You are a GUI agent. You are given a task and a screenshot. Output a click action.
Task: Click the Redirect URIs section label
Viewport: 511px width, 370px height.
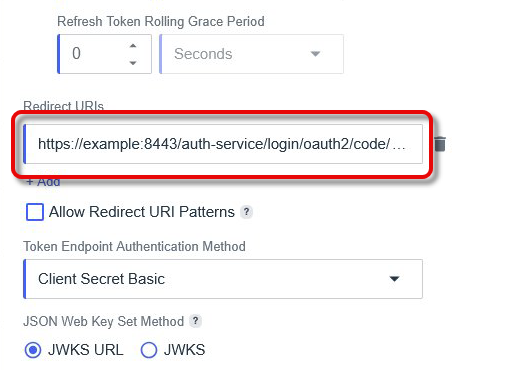(63, 106)
